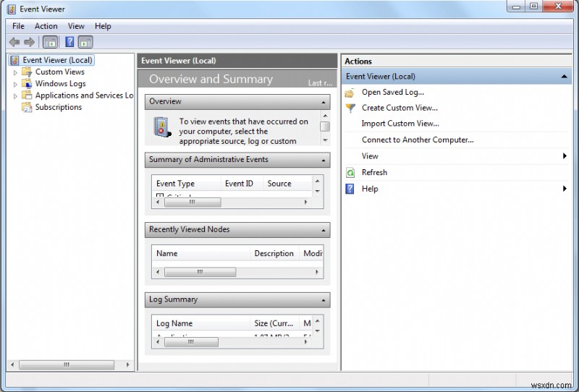Click the Forward arrow toolbar icon
Viewport: 579px width, 392px height.
pos(29,42)
